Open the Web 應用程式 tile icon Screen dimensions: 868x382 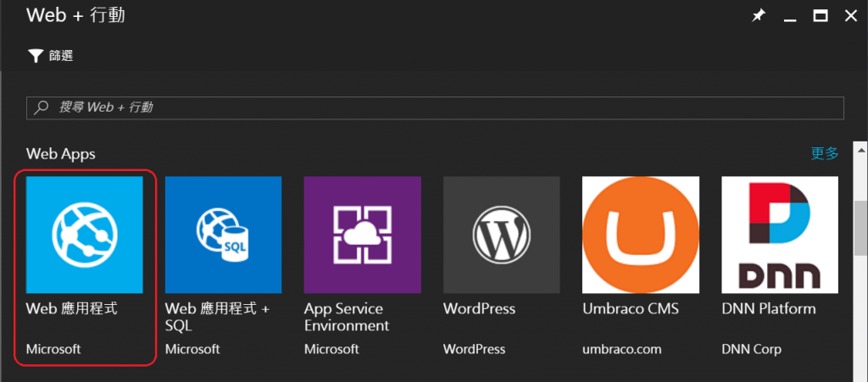pos(85,235)
